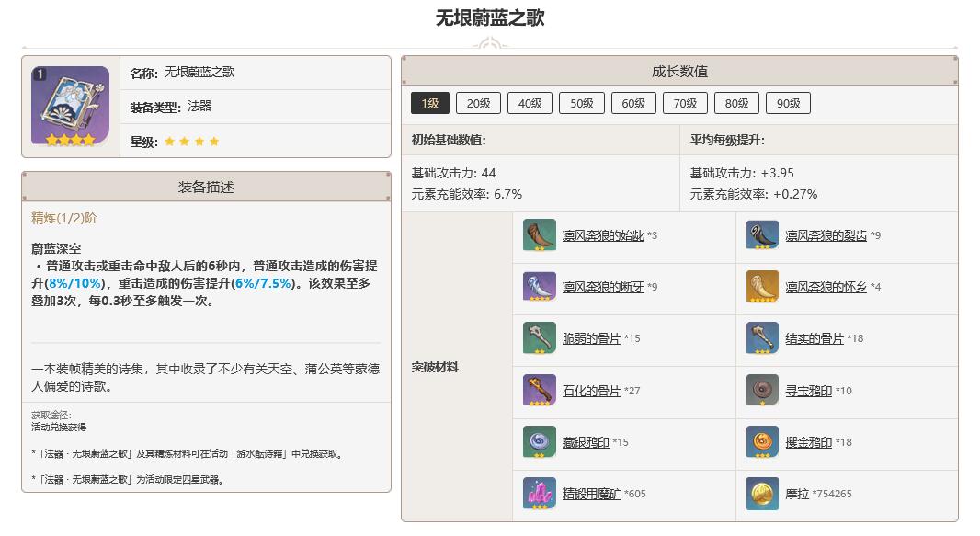Click the 凛风奔狼的断牙 icon
Viewport: 980px width, 536px height.
point(540,287)
